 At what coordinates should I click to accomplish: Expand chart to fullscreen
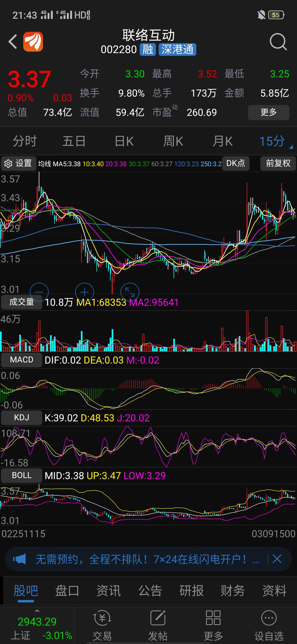(130, 292)
